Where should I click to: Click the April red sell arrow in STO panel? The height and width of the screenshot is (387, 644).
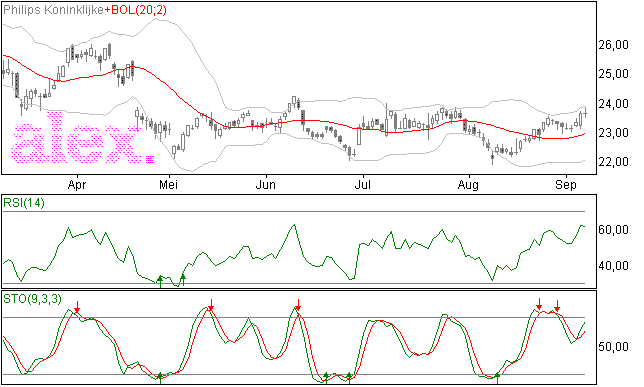(x=77, y=306)
